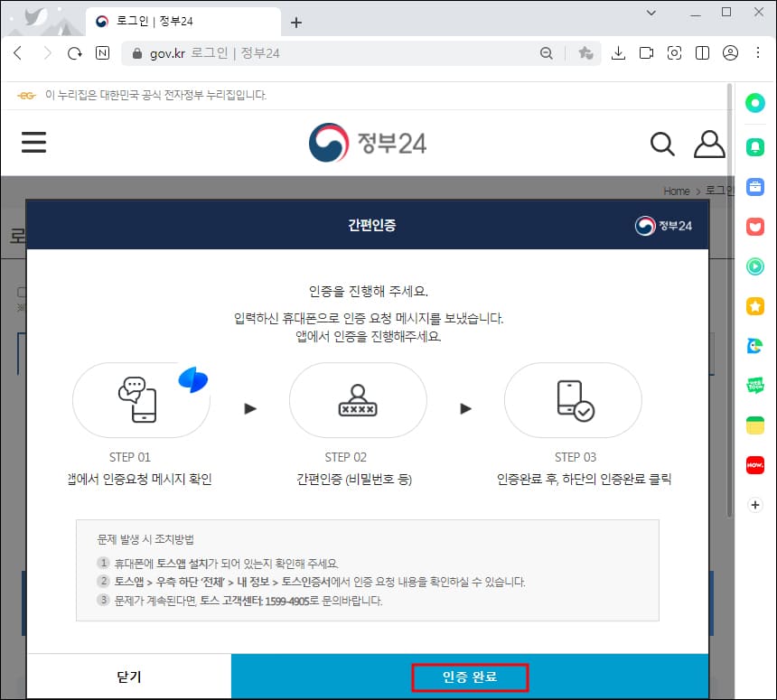Open the Naver shortcut icon beside address bar
Image resolution: width=777 pixels, height=700 pixels.
tap(102, 52)
